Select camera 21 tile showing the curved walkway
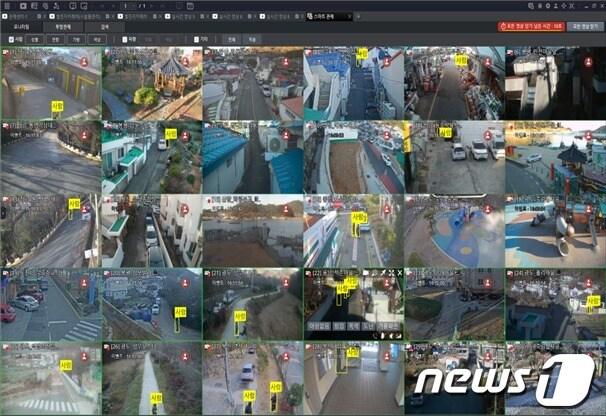606x420 pixels. click(x=253, y=304)
